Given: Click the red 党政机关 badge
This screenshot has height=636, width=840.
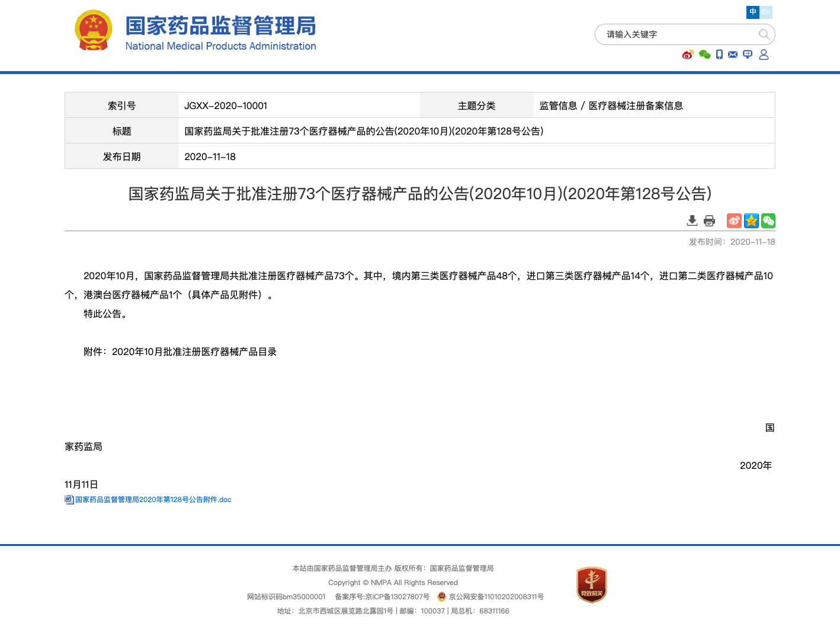Looking at the screenshot, I should click(x=592, y=585).
